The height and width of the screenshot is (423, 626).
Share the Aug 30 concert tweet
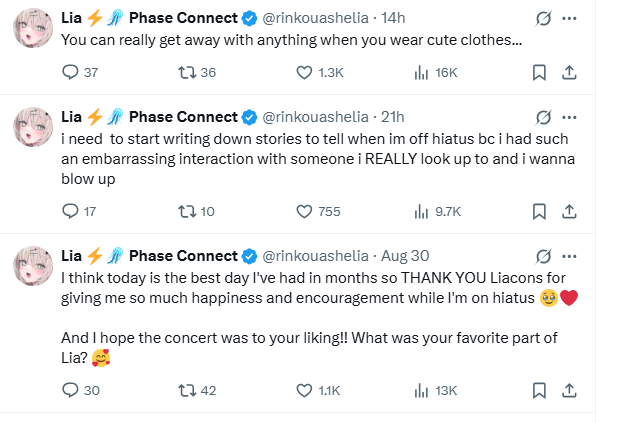(569, 390)
